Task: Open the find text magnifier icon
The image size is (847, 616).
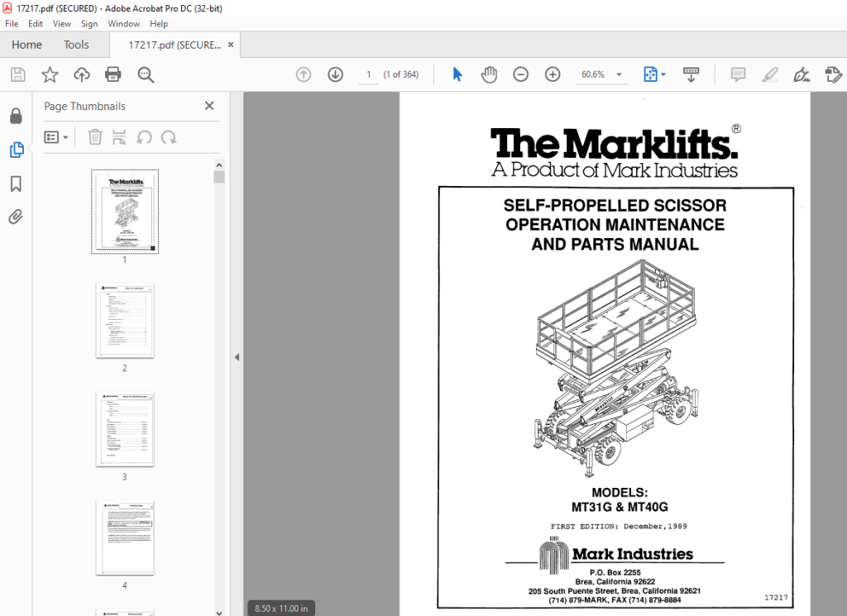Action: tap(146, 74)
